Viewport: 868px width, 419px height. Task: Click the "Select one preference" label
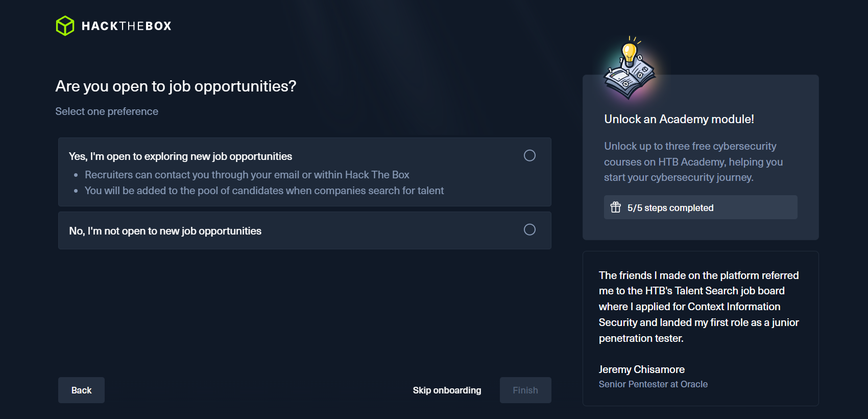point(107,111)
